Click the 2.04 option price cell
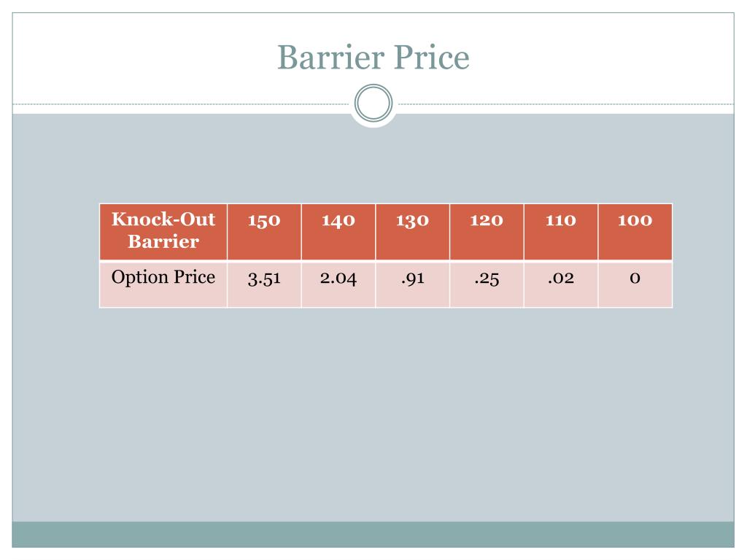This screenshot has height=560, width=747. [x=338, y=284]
